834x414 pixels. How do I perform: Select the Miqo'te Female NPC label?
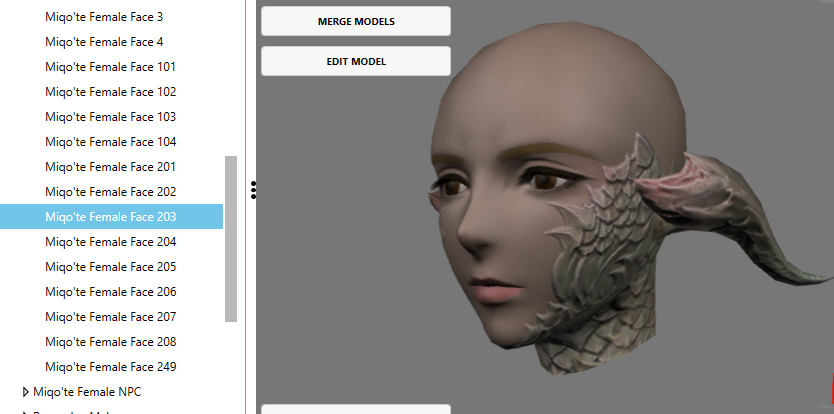pos(87,392)
